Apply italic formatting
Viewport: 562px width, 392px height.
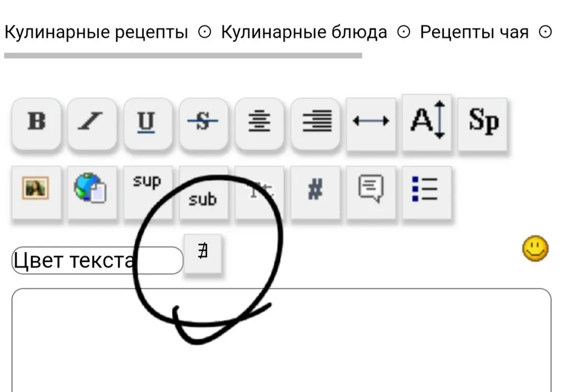click(92, 123)
